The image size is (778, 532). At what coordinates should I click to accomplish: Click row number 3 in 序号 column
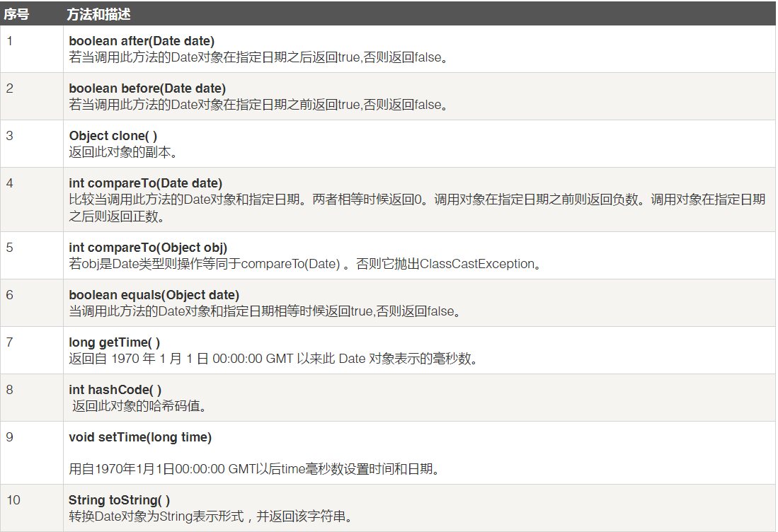[10, 136]
